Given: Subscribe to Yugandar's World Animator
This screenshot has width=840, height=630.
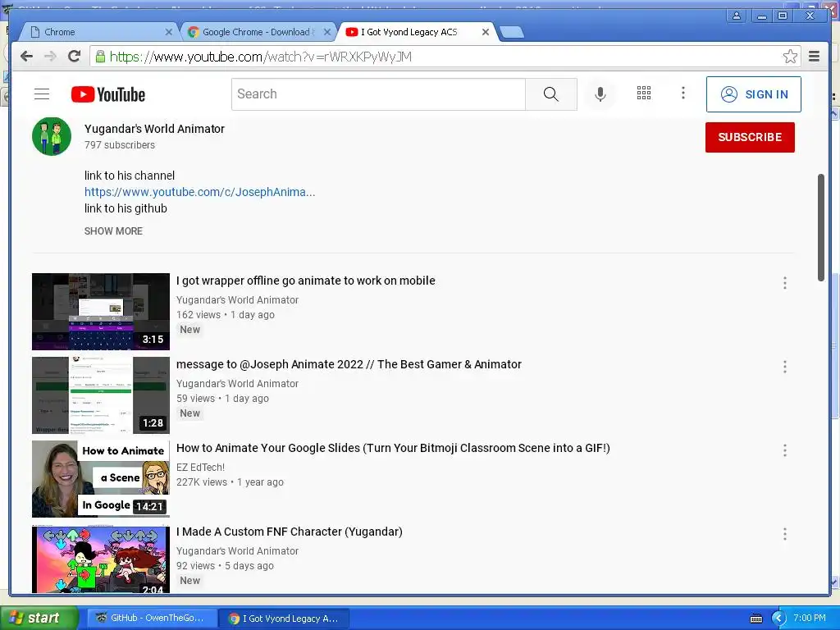Looking at the screenshot, I should [750, 137].
